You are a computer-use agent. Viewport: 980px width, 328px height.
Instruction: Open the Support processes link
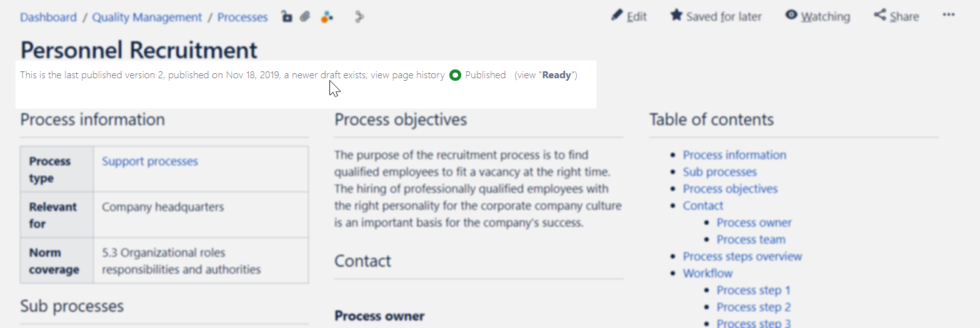150,161
